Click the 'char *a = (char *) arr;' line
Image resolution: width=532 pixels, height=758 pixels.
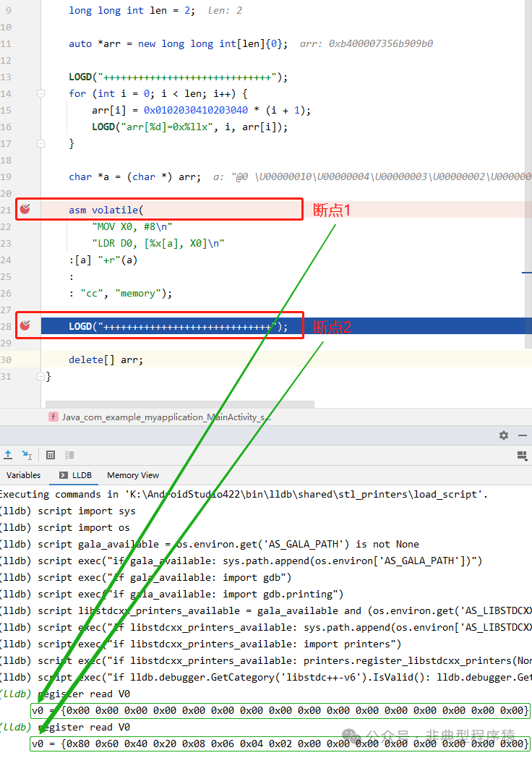[x=135, y=177]
